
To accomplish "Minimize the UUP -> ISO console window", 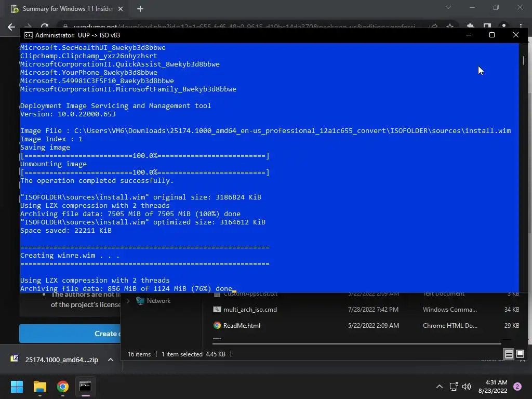I will 469,35.
